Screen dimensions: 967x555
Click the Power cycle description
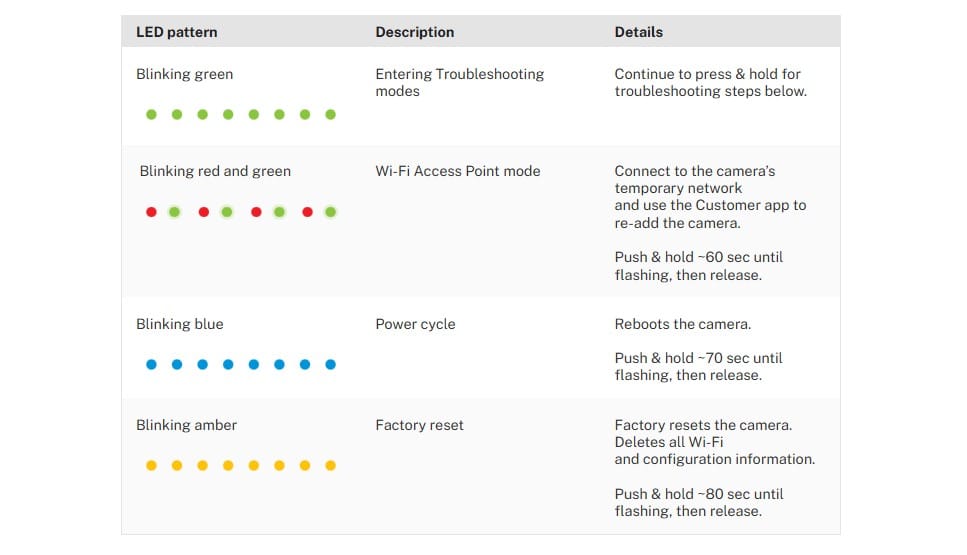tap(415, 324)
